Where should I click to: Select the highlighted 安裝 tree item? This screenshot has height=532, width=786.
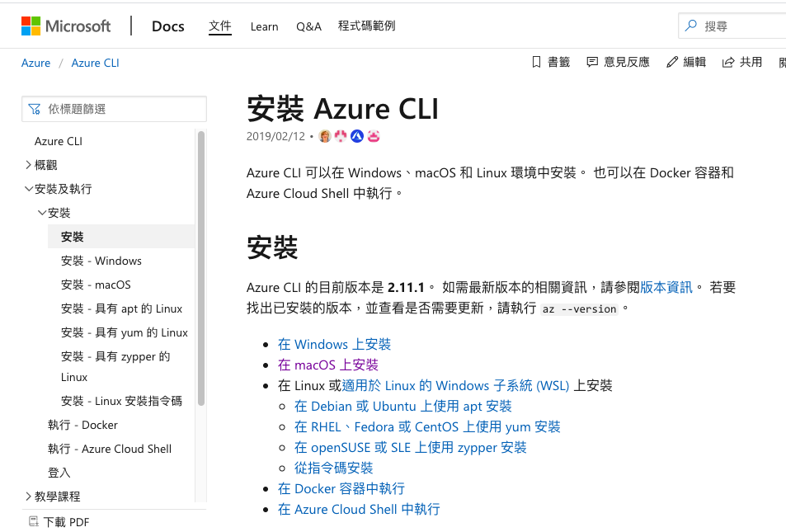(x=120, y=237)
